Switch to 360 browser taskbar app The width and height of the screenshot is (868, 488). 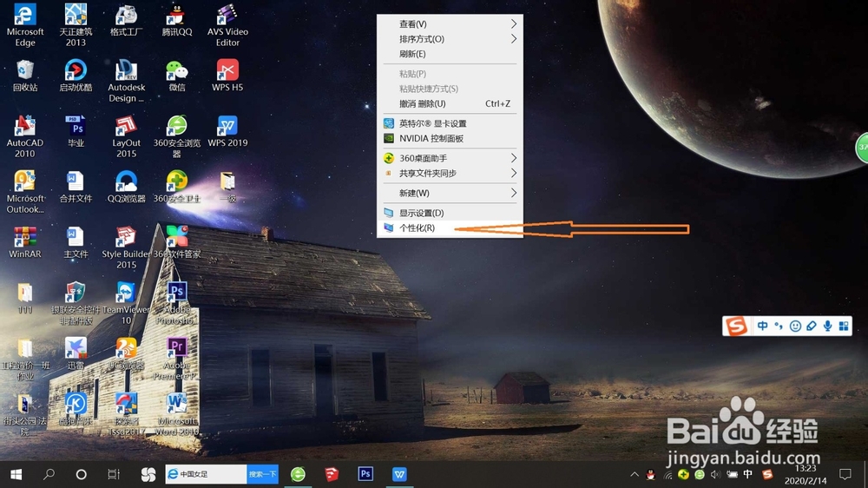tap(298, 474)
